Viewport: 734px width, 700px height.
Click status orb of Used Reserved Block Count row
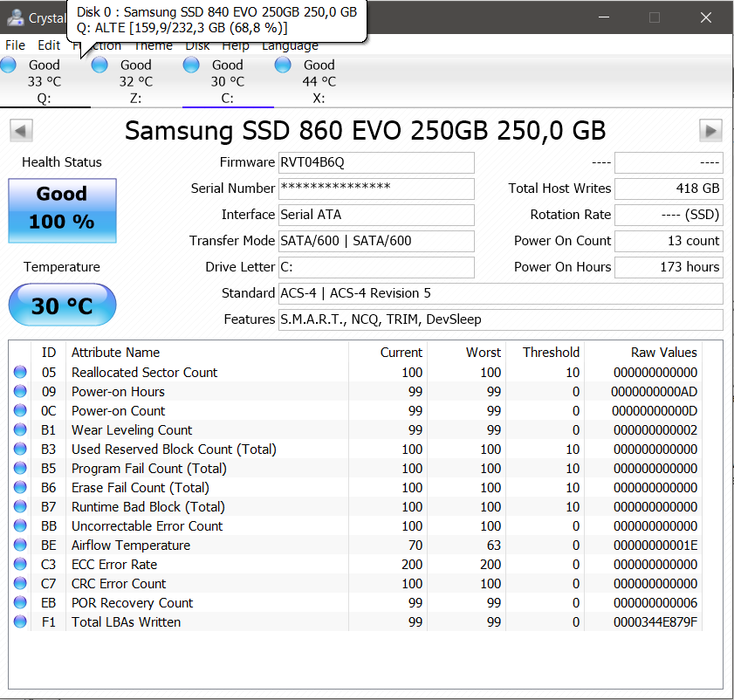pyautogui.click(x=20, y=449)
